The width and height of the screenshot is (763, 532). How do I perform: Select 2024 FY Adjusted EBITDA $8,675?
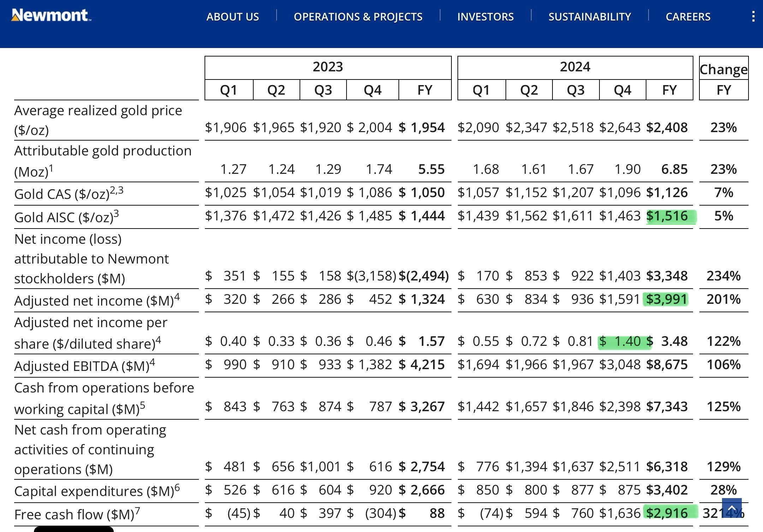[667, 365]
